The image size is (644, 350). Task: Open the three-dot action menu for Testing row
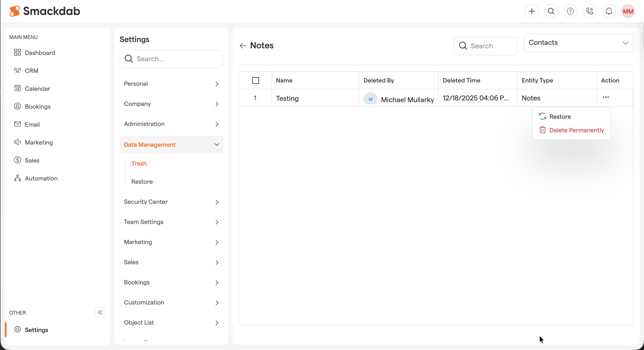pyautogui.click(x=606, y=97)
